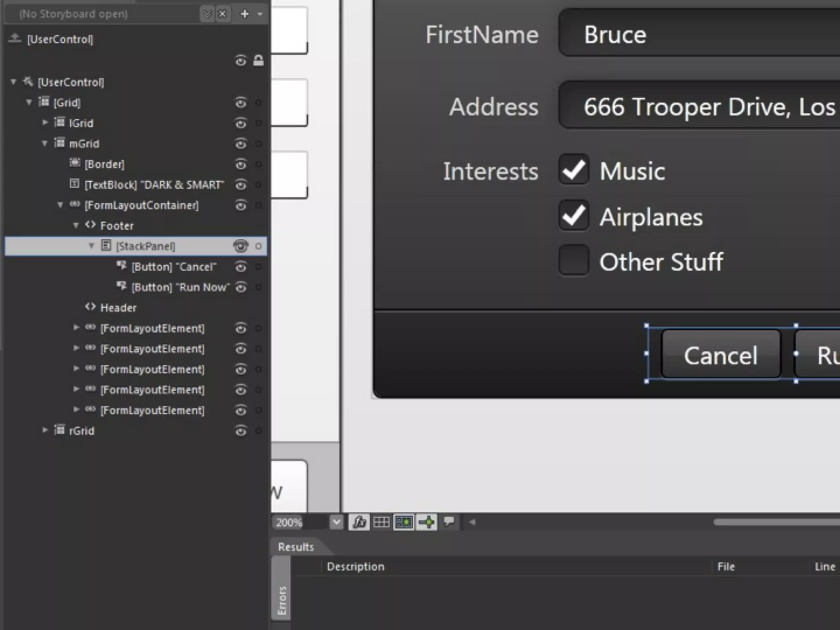
Task: Open the 200% zoom dropdown
Action: (x=336, y=522)
